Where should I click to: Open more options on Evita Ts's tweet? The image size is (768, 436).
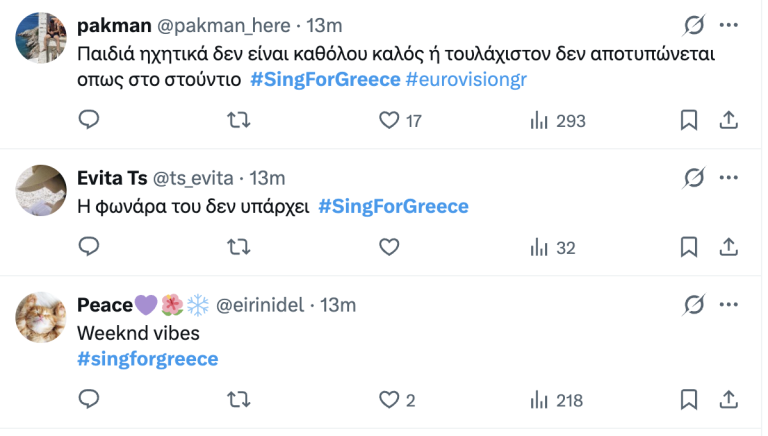[x=730, y=178]
